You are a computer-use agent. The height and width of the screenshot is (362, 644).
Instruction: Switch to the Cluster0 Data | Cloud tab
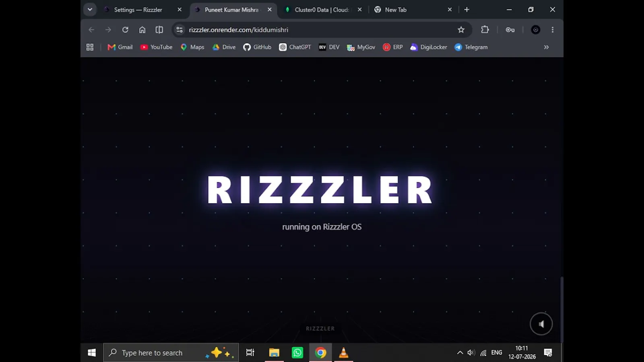(x=322, y=10)
